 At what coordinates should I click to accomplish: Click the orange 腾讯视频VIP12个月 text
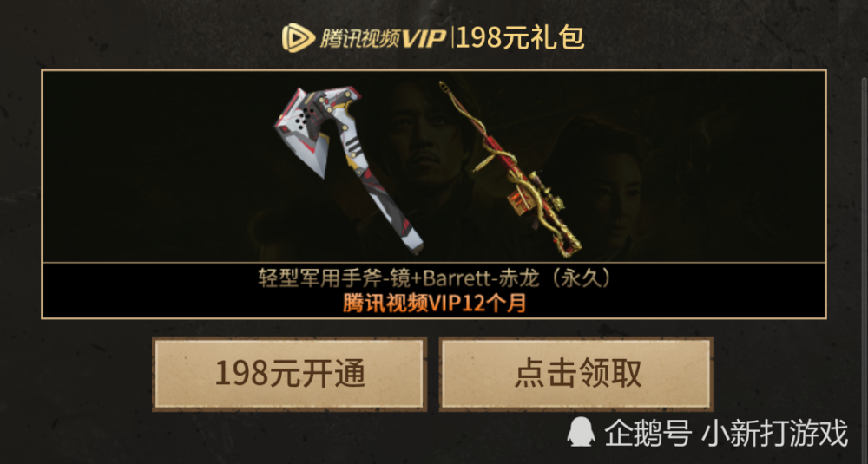(x=435, y=303)
